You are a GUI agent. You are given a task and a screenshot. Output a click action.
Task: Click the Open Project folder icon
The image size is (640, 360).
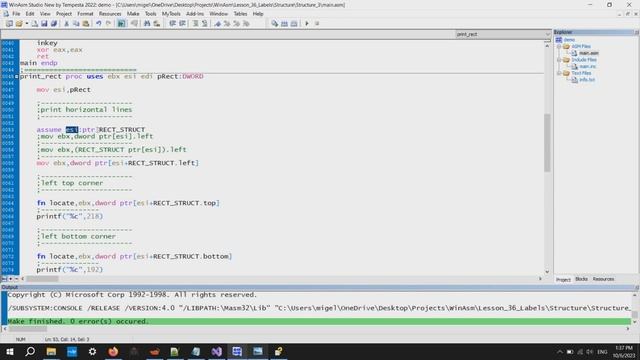pyautogui.click(x=19, y=24)
